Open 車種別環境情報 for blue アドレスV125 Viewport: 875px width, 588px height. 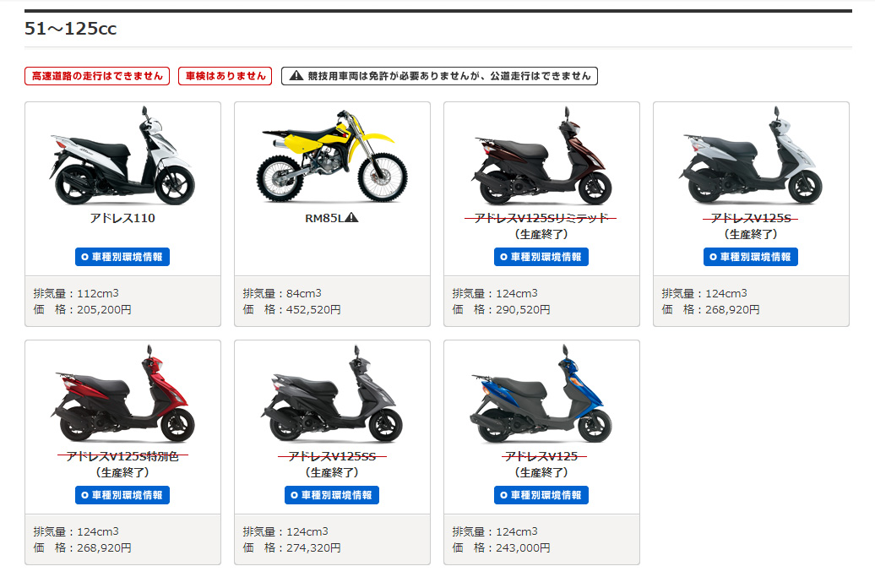(541, 495)
